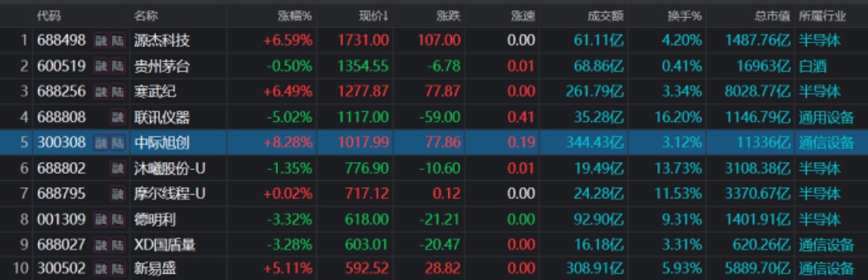Screen dimensions: 868x280
Task: Sort by the 名称 column header
Action: (145, 16)
